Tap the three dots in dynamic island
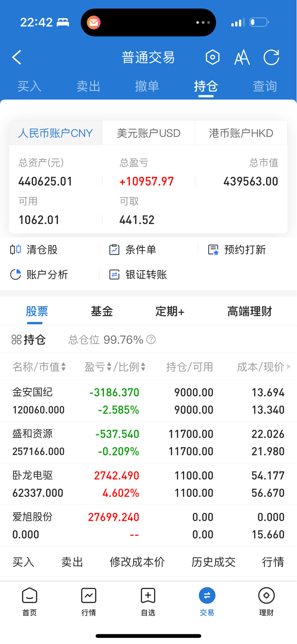The width and height of the screenshot is (297, 644). 203,22
